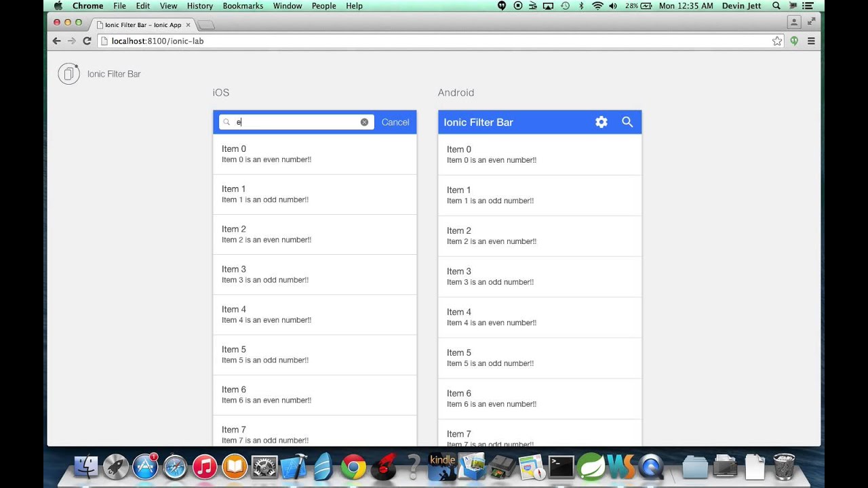Reload the localhost page

point(87,41)
